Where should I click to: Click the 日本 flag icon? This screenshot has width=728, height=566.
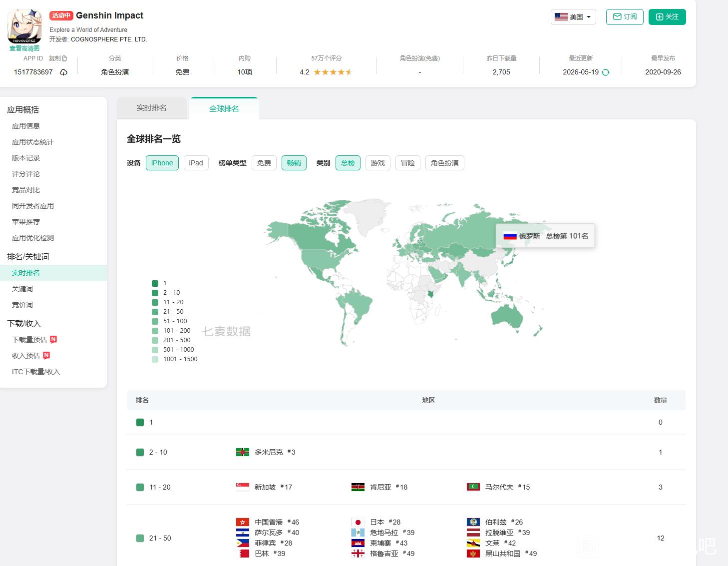[x=358, y=522]
